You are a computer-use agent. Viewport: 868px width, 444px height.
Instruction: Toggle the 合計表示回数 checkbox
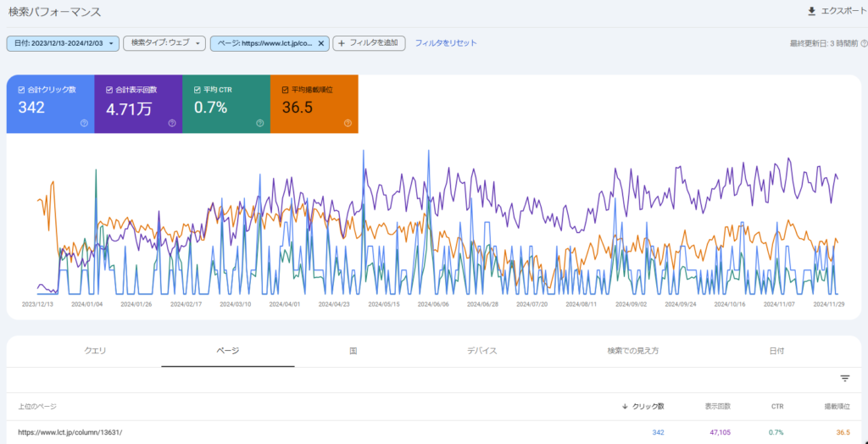(x=109, y=90)
